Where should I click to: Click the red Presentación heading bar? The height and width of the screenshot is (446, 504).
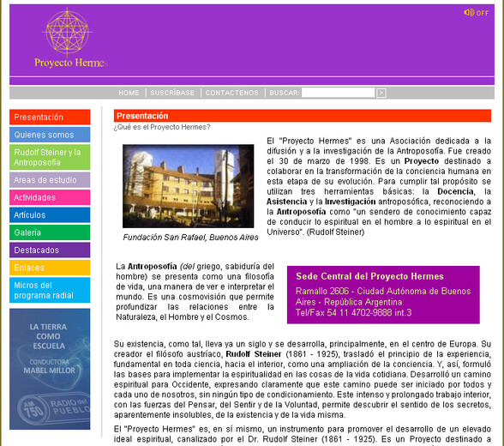(x=303, y=116)
